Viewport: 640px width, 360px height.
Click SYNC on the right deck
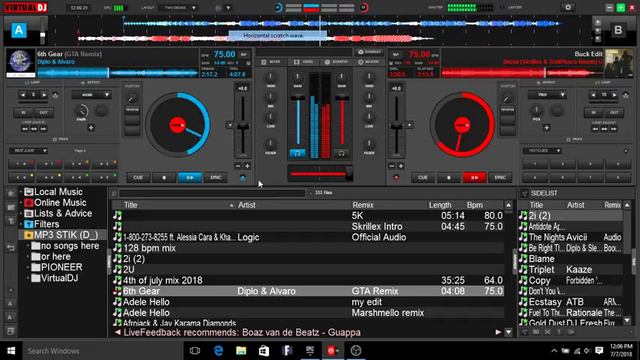(x=500, y=178)
